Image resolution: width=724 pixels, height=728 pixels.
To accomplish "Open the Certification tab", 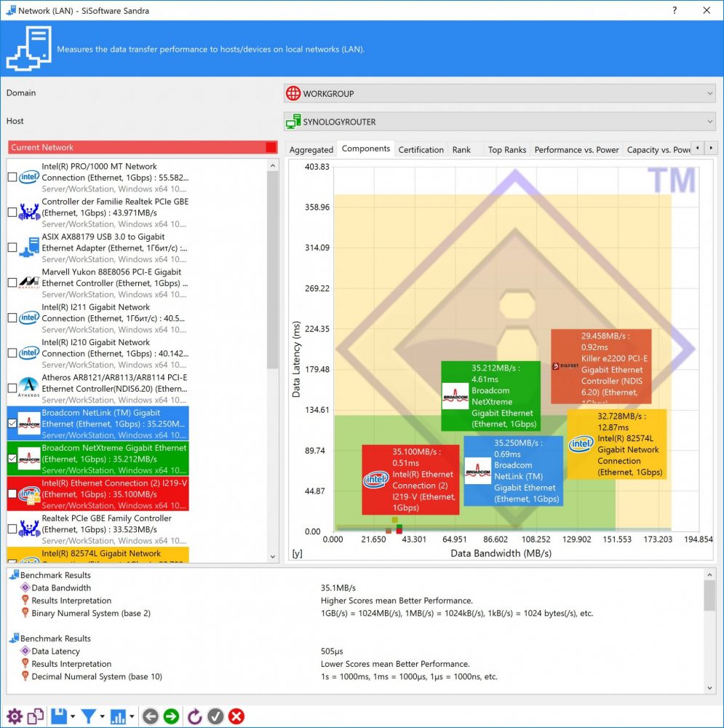I will pos(421,149).
